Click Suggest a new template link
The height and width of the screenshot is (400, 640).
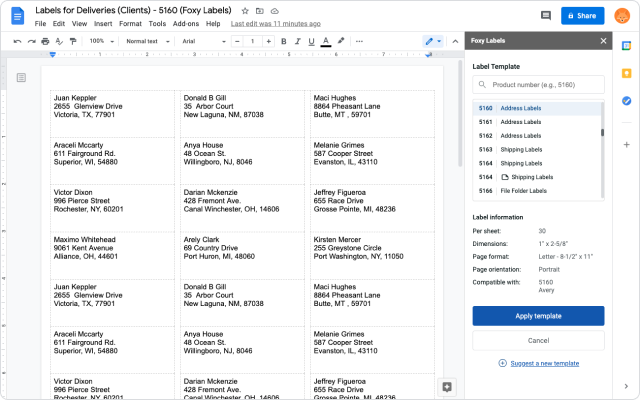(x=544, y=363)
